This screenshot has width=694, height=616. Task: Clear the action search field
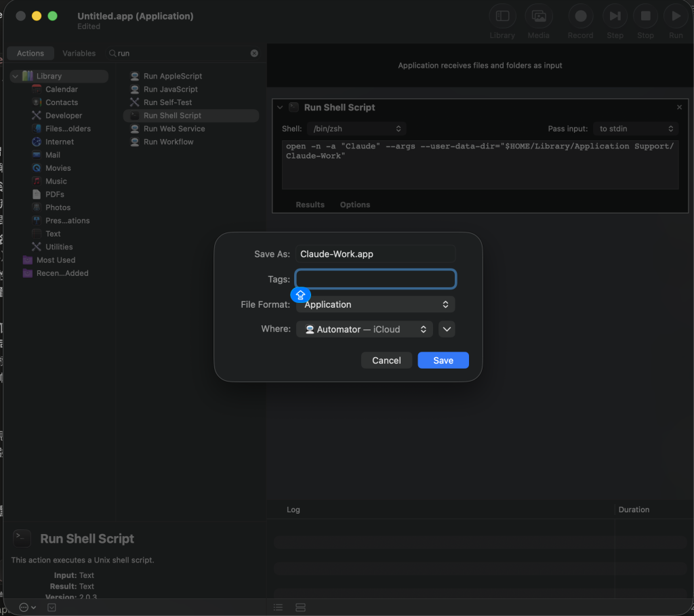coord(255,53)
